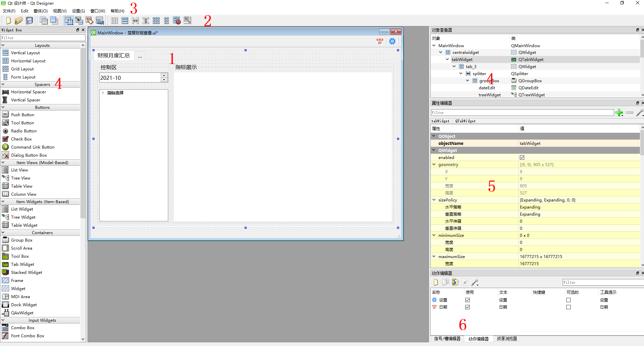Click Copy action icon in Action Editor
644x346 pixels.
tap(445, 282)
